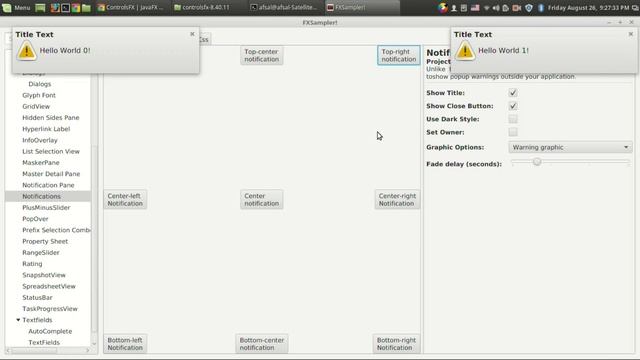Launch Firefox from the panel launcher
Screen dimensions: 640x360
tap(55, 7)
